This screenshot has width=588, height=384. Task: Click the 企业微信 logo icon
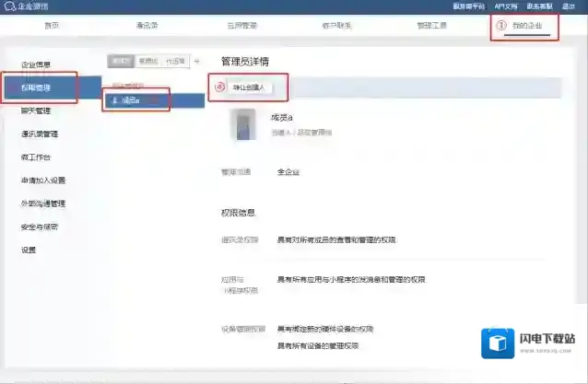tap(9, 6)
